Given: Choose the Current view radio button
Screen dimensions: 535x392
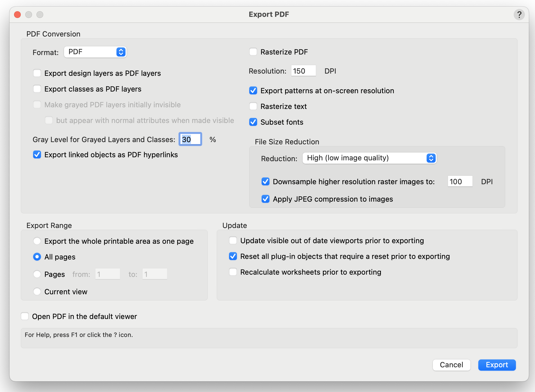Looking at the screenshot, I should point(37,292).
